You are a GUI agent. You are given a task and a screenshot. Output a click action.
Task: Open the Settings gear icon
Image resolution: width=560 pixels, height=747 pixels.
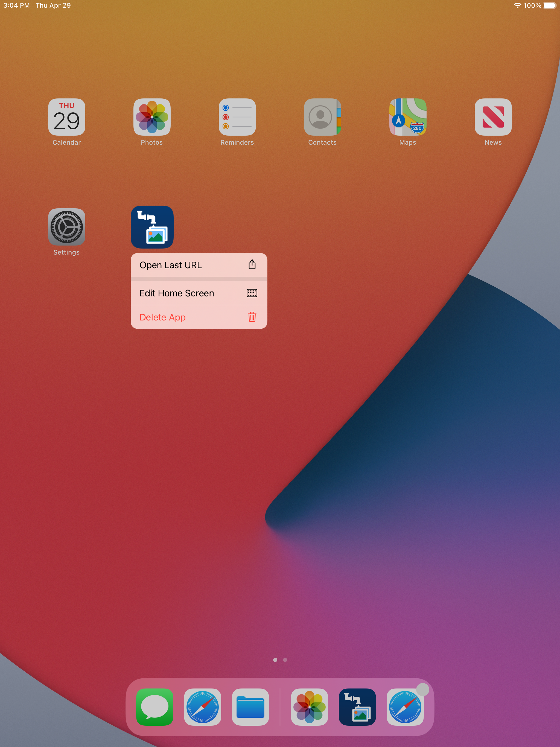click(66, 227)
